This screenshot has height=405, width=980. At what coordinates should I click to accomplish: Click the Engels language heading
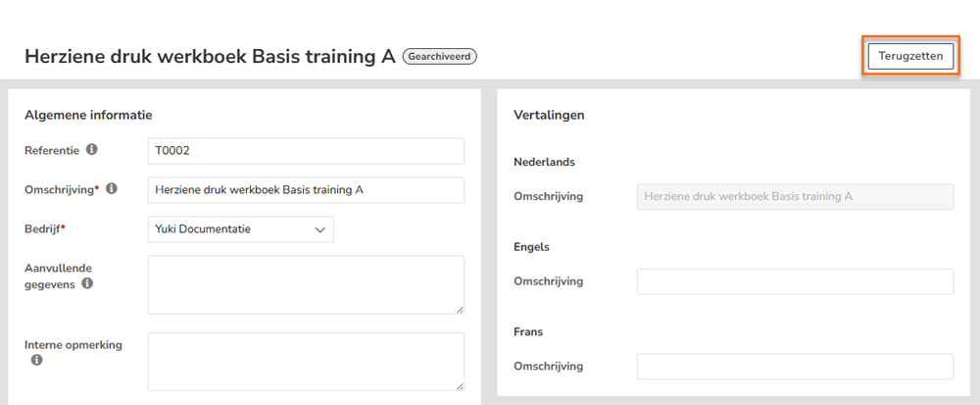[531, 247]
